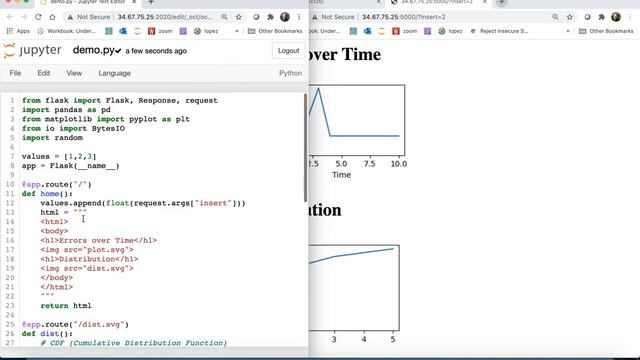Screen dimensions: 640x360
Task: Click line number 1 in the editor gutter
Action: 12,100
